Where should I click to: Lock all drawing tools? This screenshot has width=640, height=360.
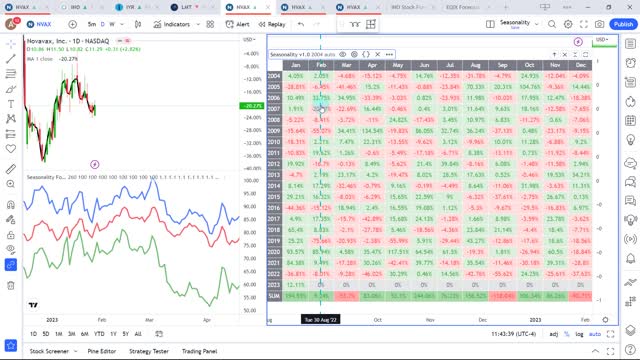tap(11, 235)
